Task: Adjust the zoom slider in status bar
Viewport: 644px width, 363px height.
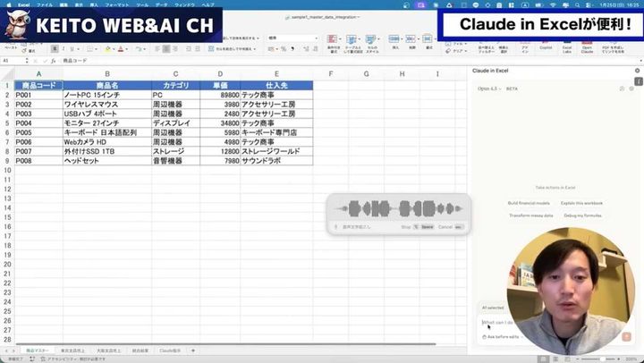Action: 601,359
